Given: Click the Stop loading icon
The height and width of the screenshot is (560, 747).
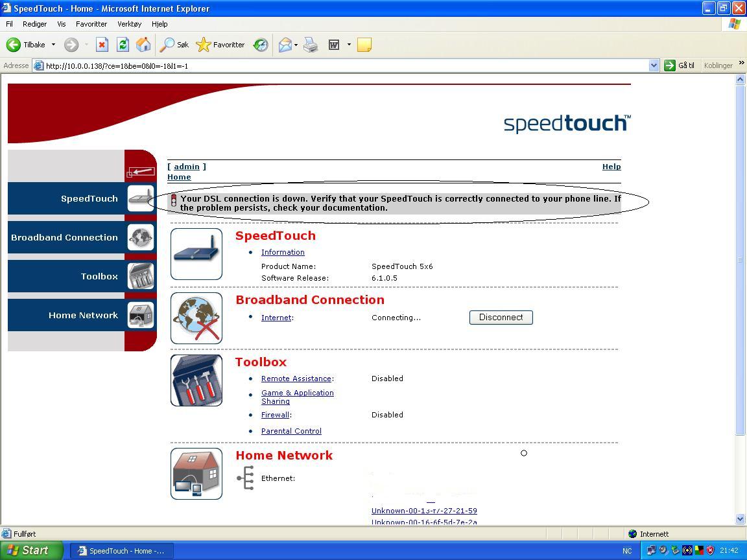Looking at the screenshot, I should tap(102, 45).
